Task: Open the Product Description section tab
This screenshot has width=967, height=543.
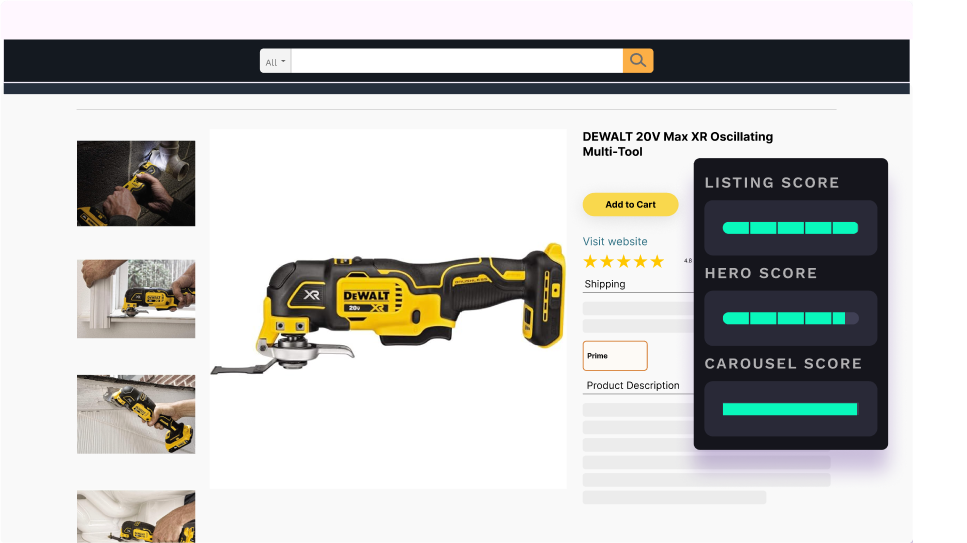Action: pyautogui.click(x=633, y=385)
